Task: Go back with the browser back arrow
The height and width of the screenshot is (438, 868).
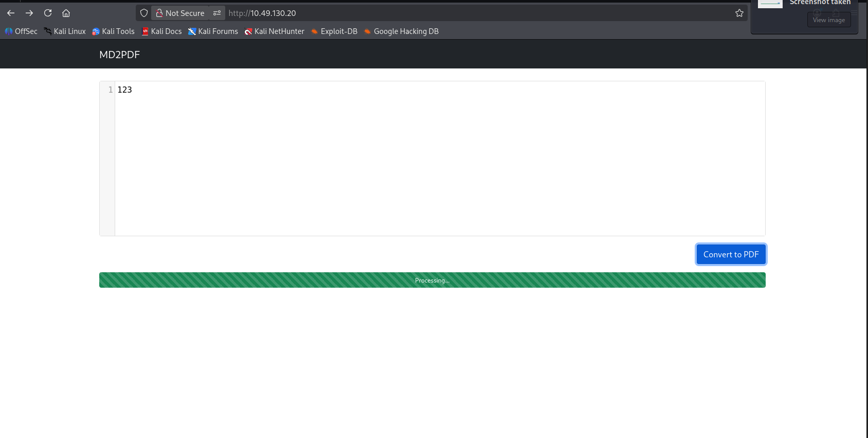Action: coord(11,13)
